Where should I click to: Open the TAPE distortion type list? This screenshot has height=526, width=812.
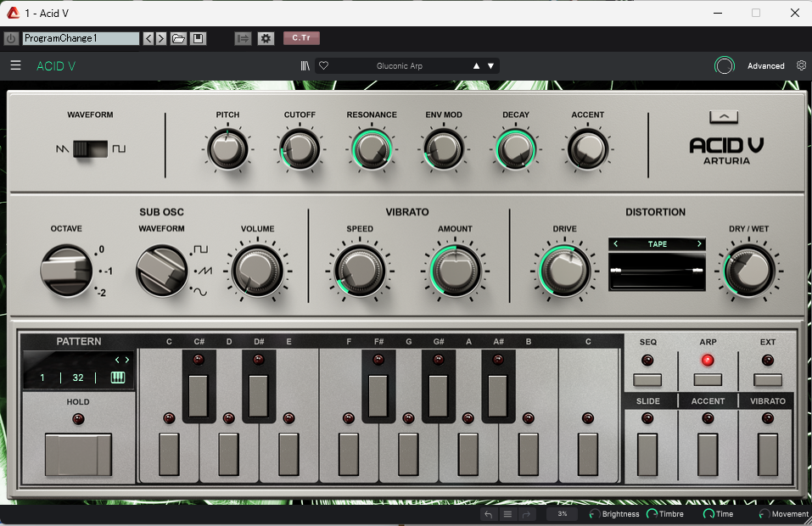pyautogui.click(x=658, y=243)
